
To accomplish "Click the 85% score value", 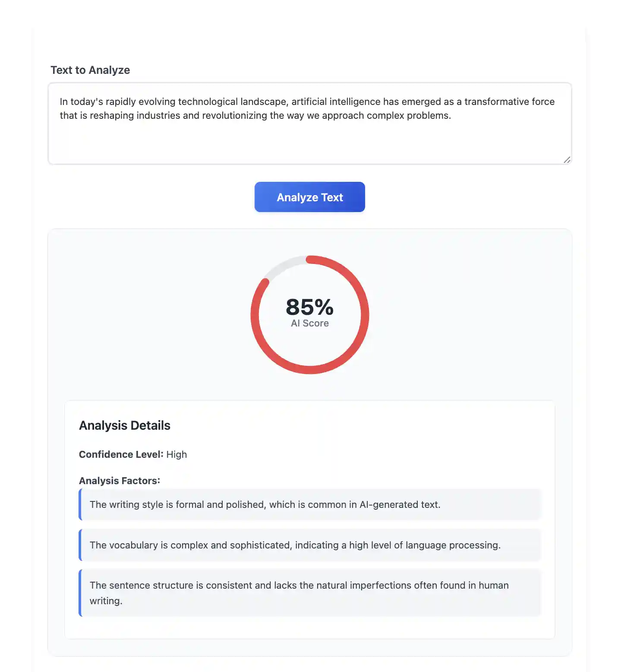I will [x=309, y=307].
